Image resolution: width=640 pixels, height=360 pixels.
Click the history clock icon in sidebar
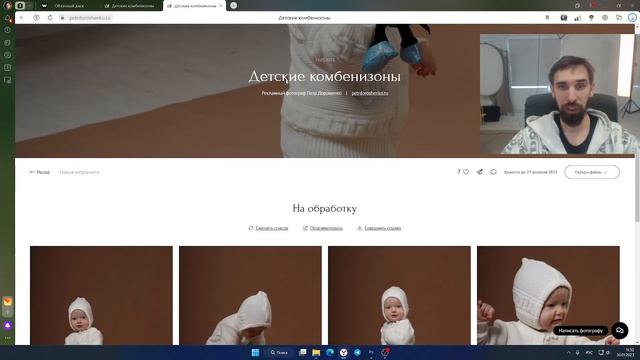[x=7, y=30]
